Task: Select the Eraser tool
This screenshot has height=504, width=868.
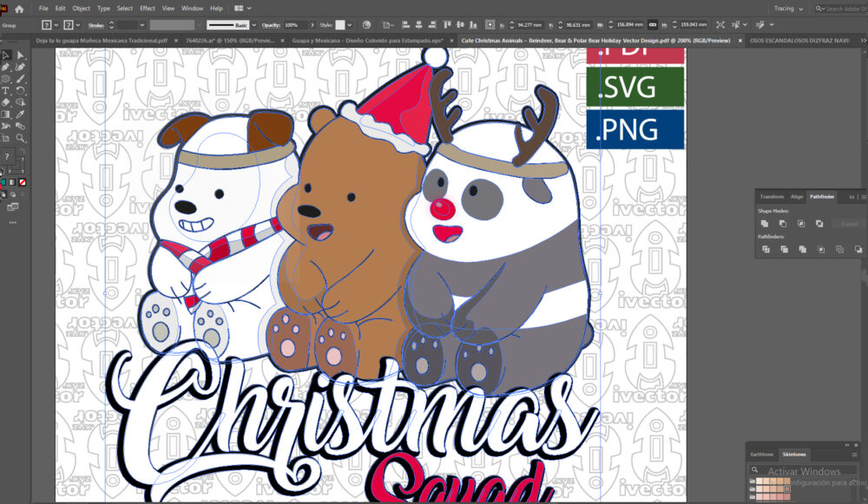Action: point(6,102)
